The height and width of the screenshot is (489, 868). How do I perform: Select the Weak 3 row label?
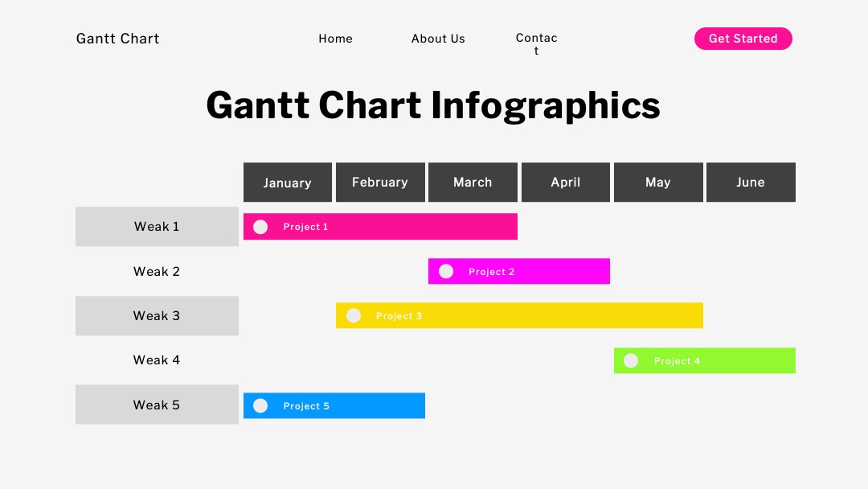tap(157, 315)
